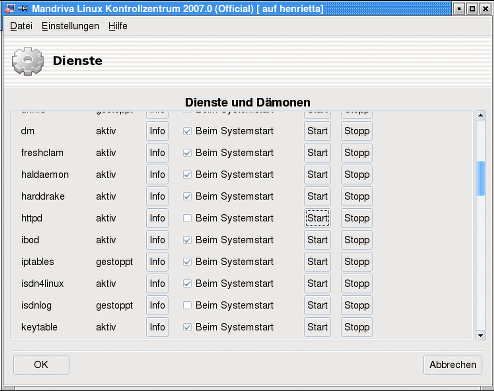This screenshot has height=391, width=494.
Task: Show Info for haldaemon service
Action: [157, 175]
